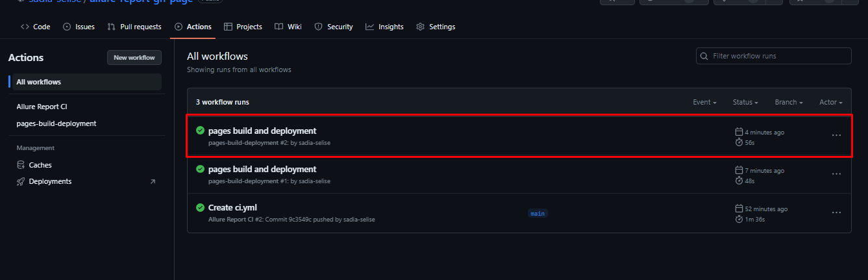Click the Deployments rocket icon
Screen dimensions: 868x280
[21, 181]
